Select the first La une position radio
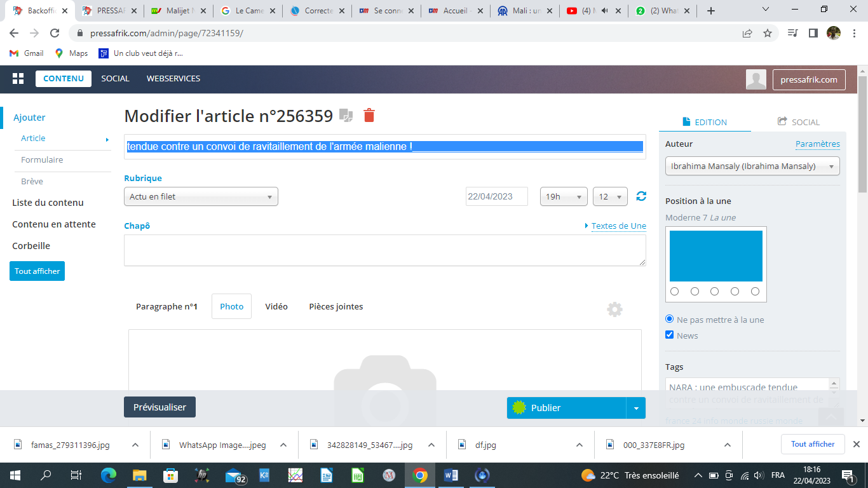 pyautogui.click(x=674, y=292)
